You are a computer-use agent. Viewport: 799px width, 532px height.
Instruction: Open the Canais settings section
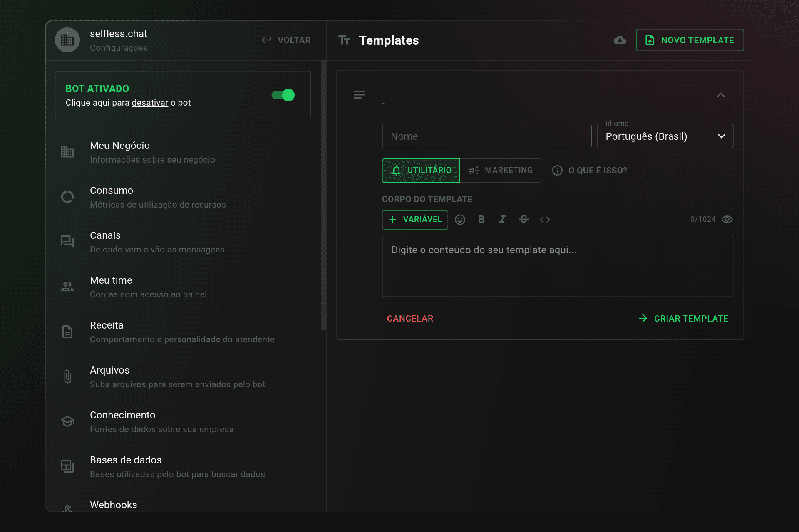click(183, 242)
